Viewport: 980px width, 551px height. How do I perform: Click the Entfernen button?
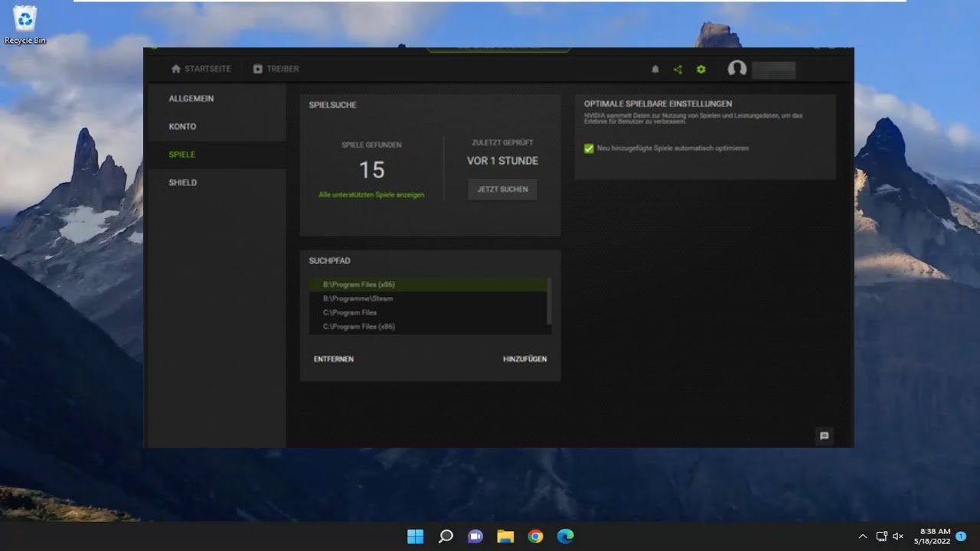pyautogui.click(x=334, y=359)
